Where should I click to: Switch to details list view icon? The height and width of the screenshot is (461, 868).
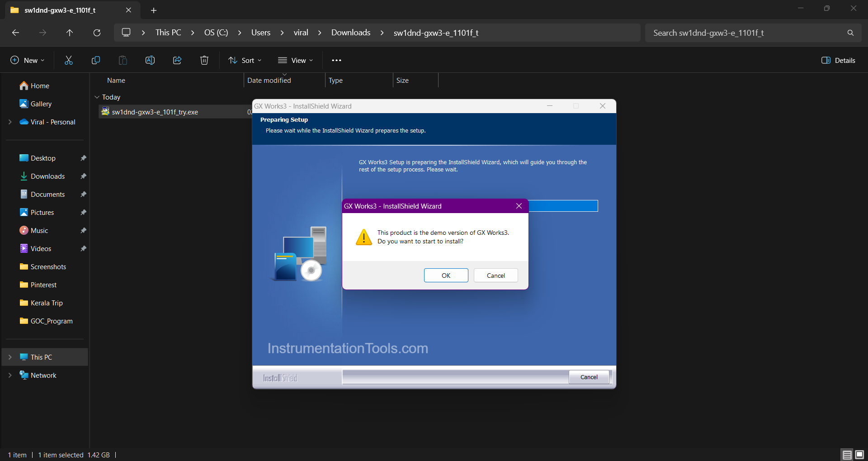(x=847, y=455)
